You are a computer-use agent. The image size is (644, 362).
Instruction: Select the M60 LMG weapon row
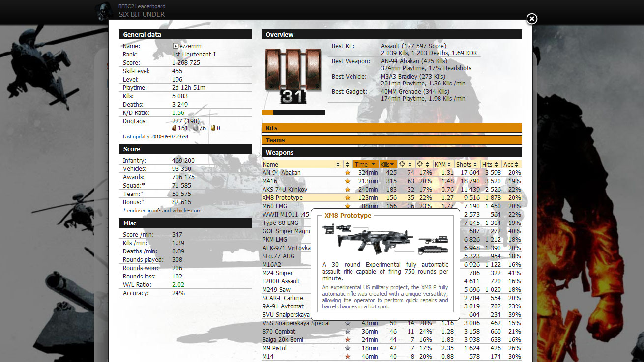(391, 206)
